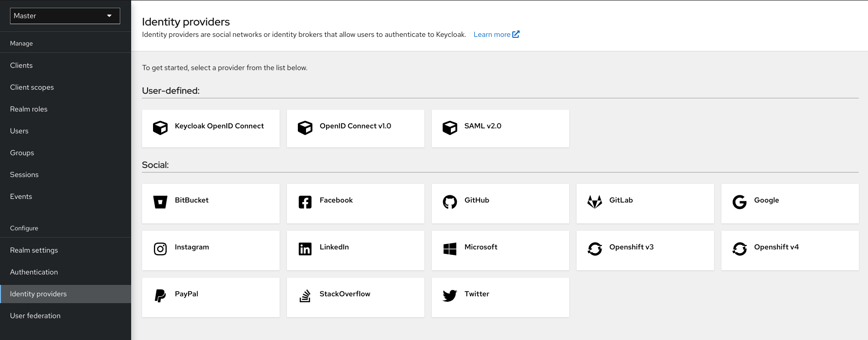868x340 pixels.
Task: Click the Microsoft Windows logo icon
Action: (449, 249)
